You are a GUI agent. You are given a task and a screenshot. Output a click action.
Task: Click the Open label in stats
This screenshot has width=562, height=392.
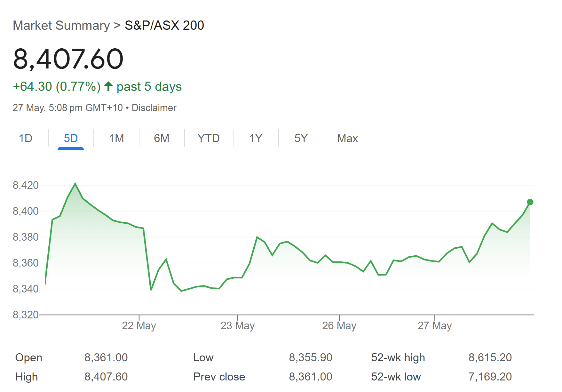(28, 357)
